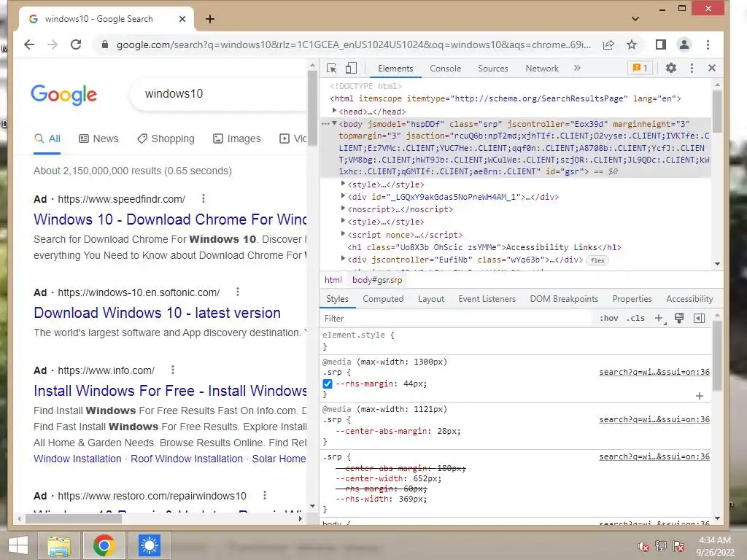Toggle Chrome side panel icon
The width and height of the screenshot is (747, 560).
[x=661, y=44]
